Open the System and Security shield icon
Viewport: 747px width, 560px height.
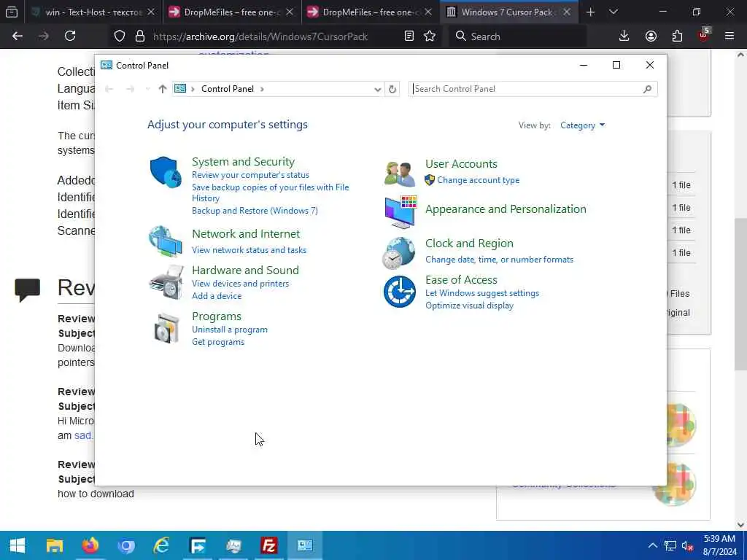(x=166, y=172)
